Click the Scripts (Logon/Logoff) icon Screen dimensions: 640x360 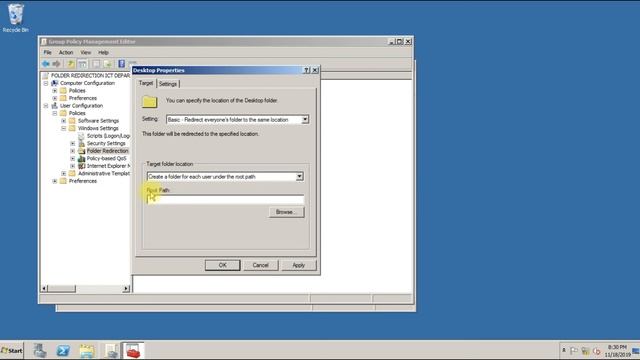[x=82, y=136]
